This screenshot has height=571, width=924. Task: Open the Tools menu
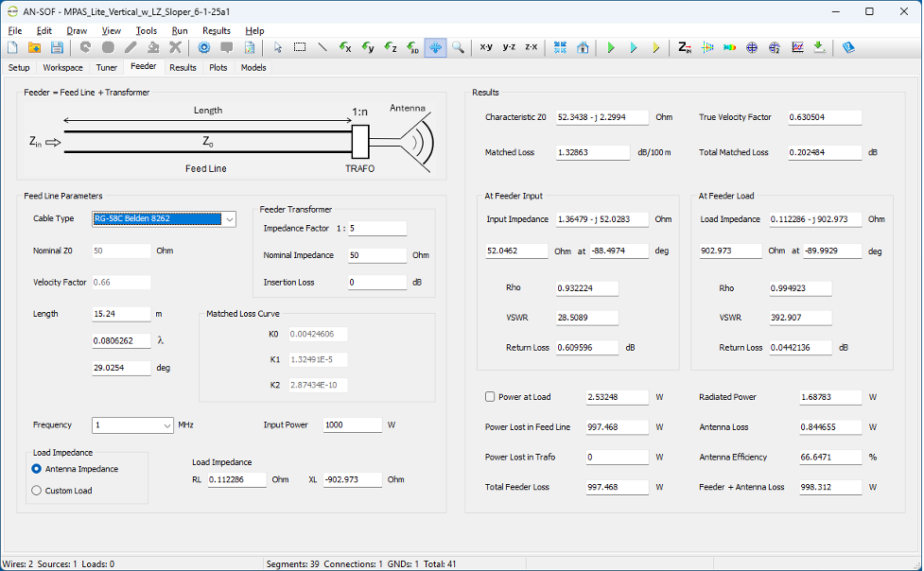pos(147,30)
